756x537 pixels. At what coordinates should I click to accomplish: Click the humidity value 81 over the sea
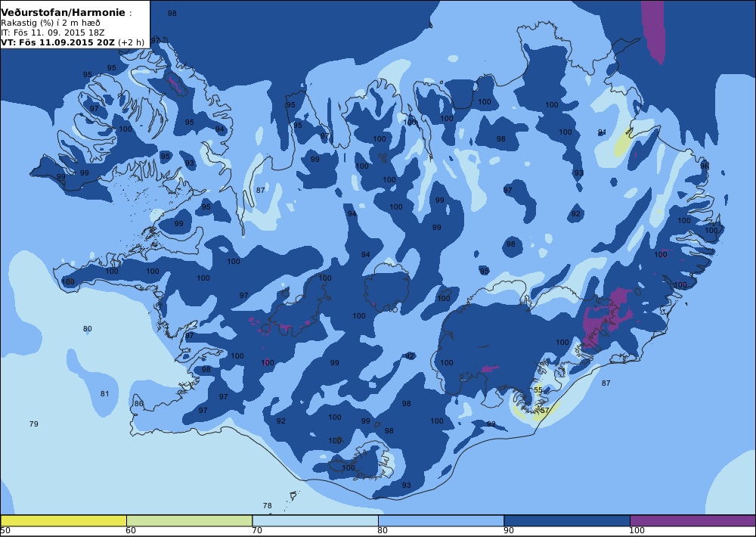[x=104, y=394]
